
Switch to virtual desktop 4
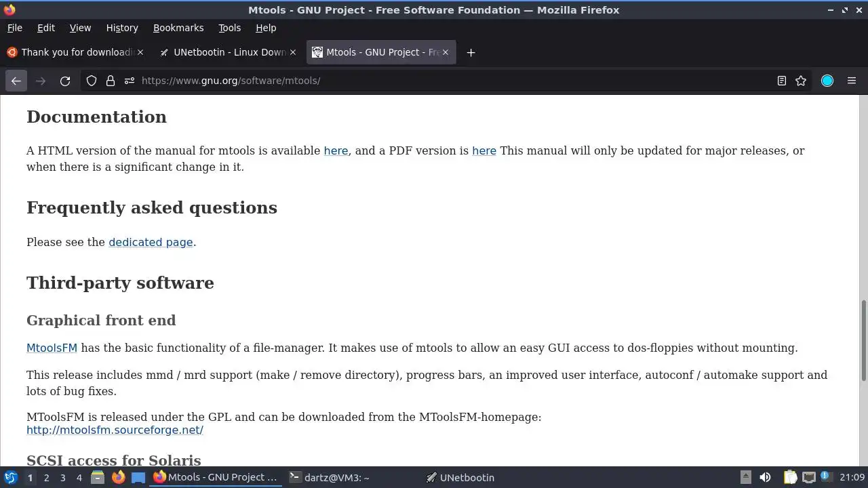[x=79, y=477]
